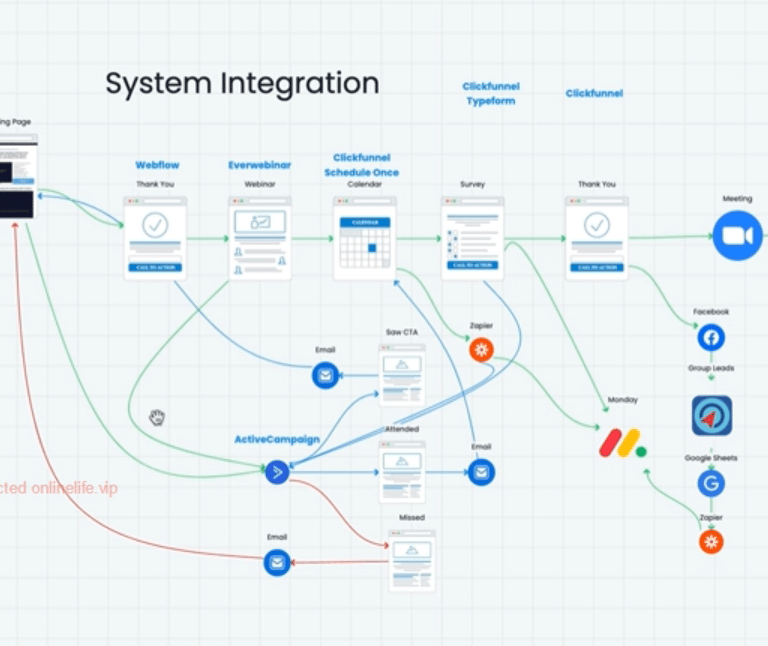Click the Zoom Meeting icon
The height and width of the screenshot is (646, 768).
point(737,236)
